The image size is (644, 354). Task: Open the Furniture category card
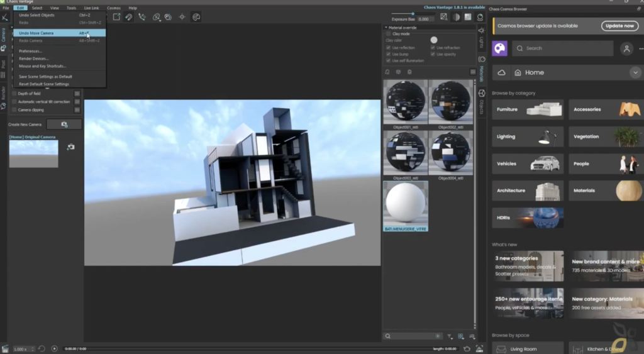(528, 109)
